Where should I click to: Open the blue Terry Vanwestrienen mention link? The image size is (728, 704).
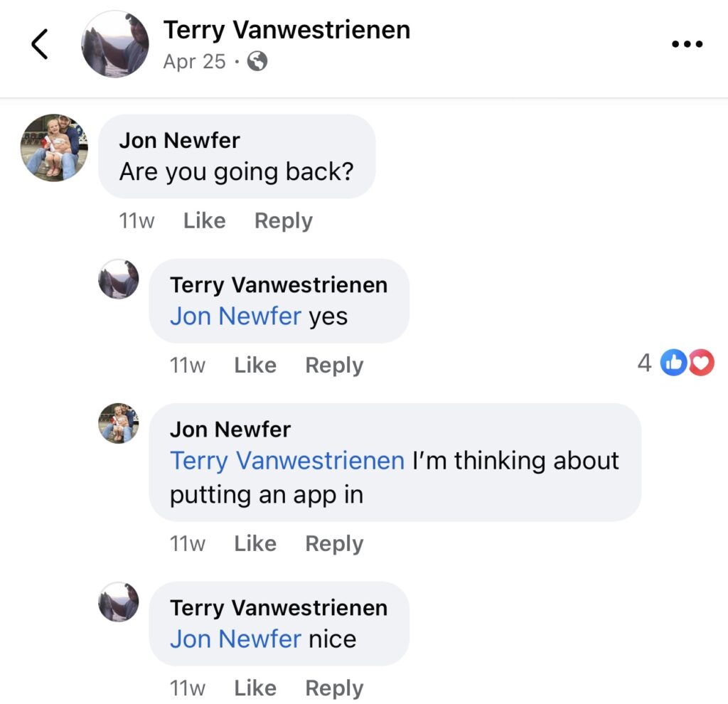coord(287,461)
